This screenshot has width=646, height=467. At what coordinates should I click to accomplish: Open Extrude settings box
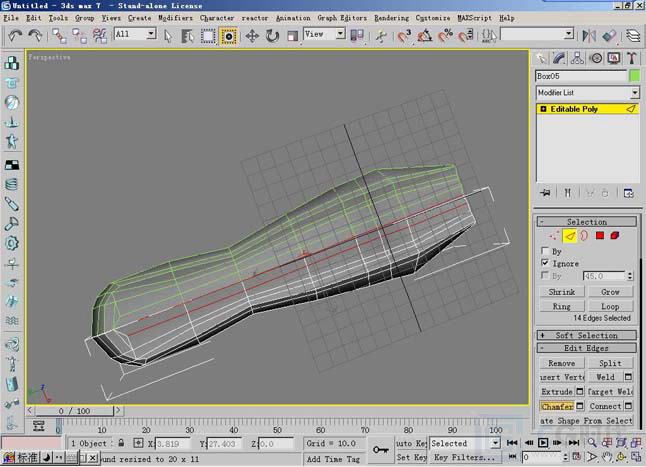(x=580, y=391)
